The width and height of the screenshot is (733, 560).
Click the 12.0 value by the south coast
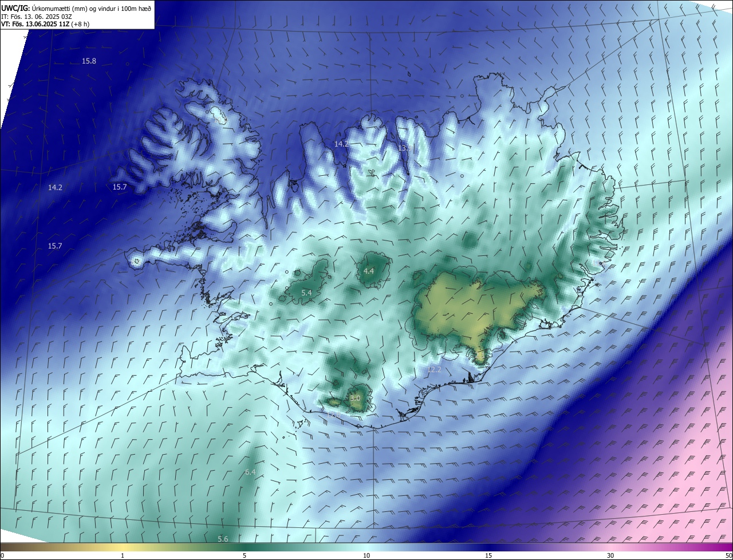pyautogui.click(x=335, y=413)
